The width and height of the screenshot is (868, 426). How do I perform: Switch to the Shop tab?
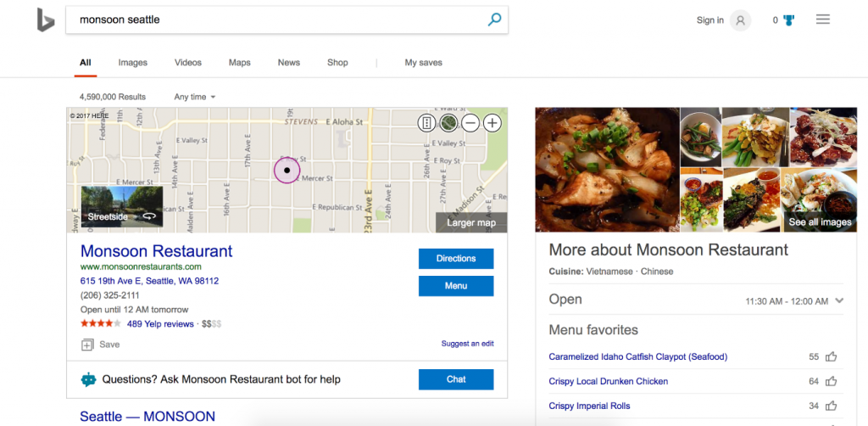click(337, 63)
